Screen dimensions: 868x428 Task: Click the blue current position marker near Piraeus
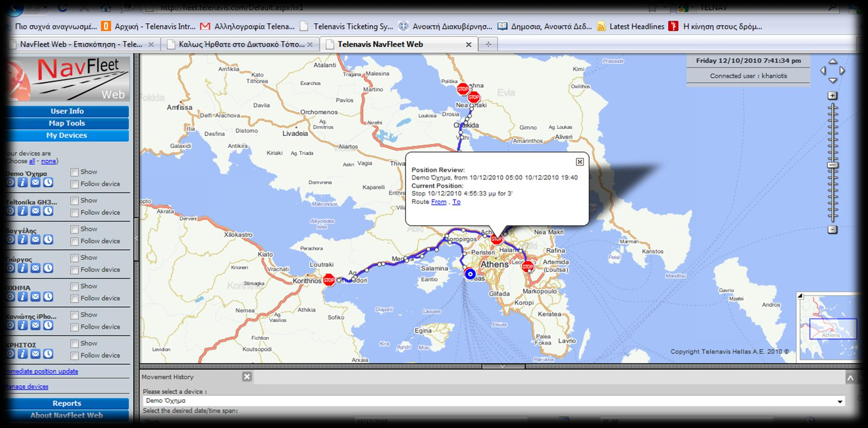(x=470, y=274)
